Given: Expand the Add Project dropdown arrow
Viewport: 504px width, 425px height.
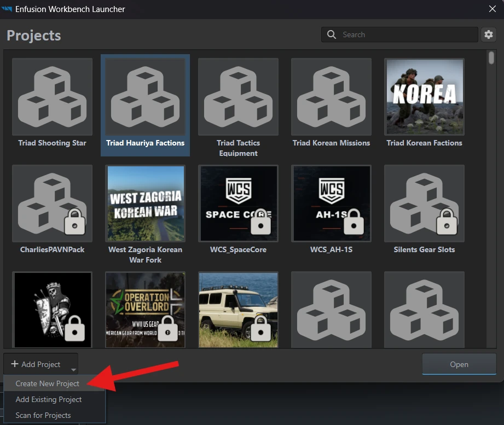Looking at the screenshot, I should tap(73, 370).
